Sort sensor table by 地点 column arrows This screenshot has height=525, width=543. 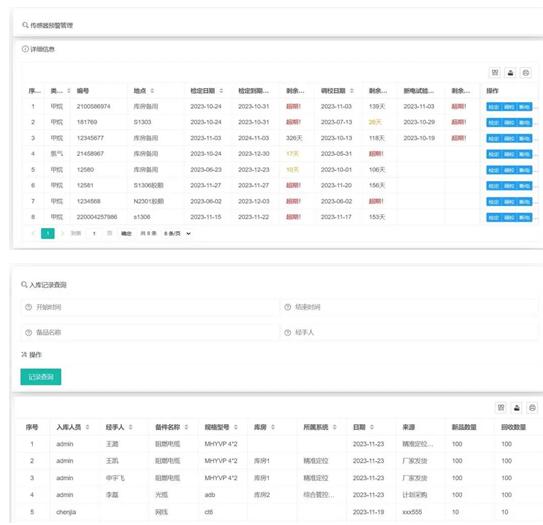(x=152, y=91)
